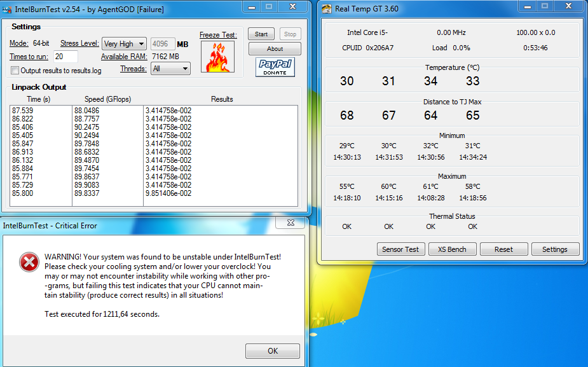Click the core temperature reading 34
The image size is (588, 367).
pos(431,81)
